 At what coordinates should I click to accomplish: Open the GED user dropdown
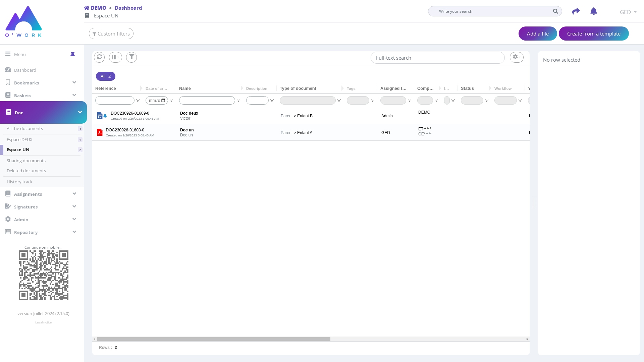click(628, 12)
